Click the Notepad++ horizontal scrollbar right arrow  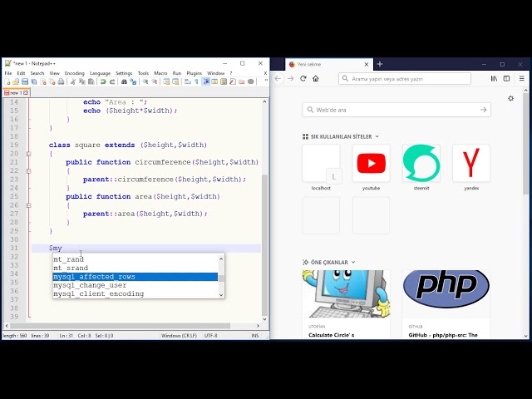tap(259, 326)
